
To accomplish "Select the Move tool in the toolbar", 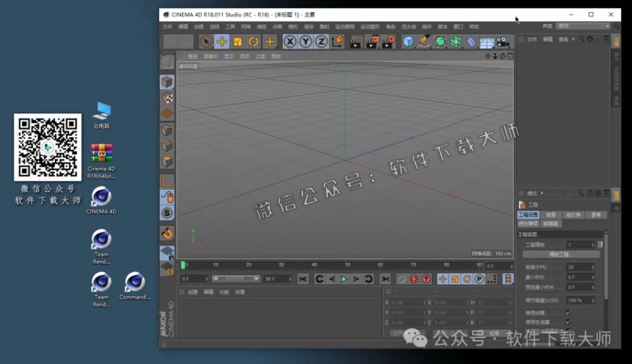I will pyautogui.click(x=222, y=41).
